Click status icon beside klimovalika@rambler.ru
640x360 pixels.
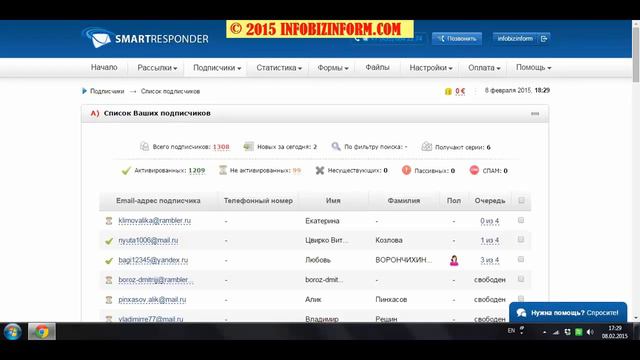pos(109,221)
